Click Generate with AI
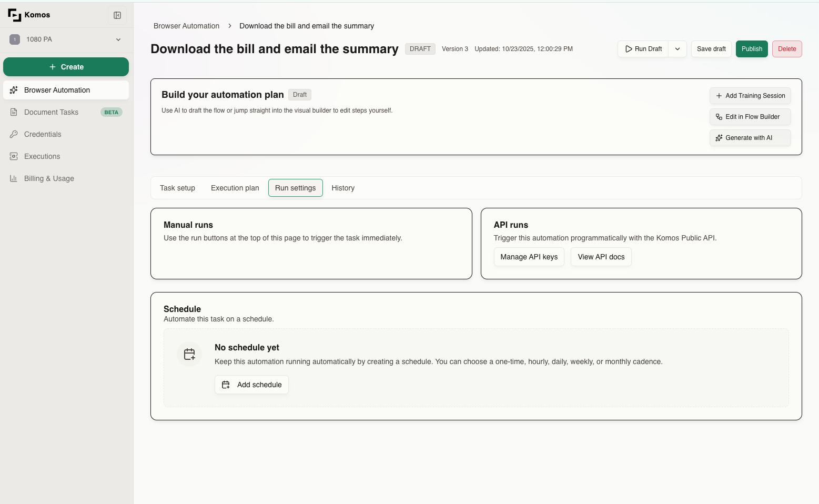The image size is (819, 504). tap(750, 137)
